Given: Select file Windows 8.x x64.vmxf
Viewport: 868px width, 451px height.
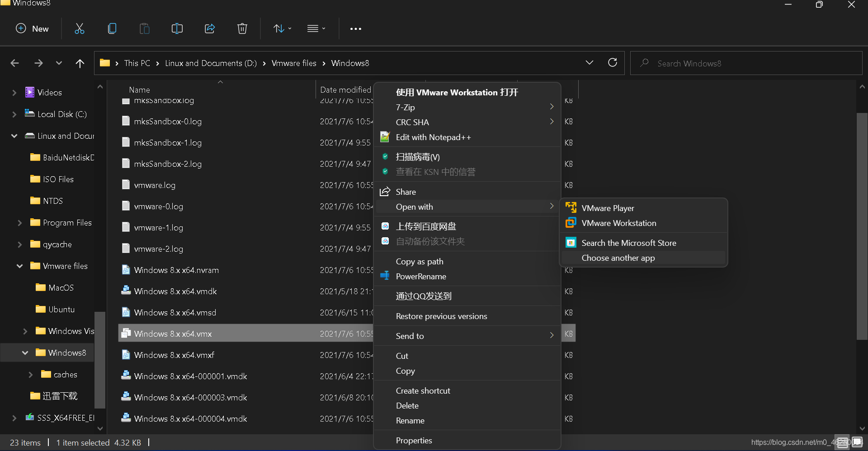Looking at the screenshot, I should point(174,355).
